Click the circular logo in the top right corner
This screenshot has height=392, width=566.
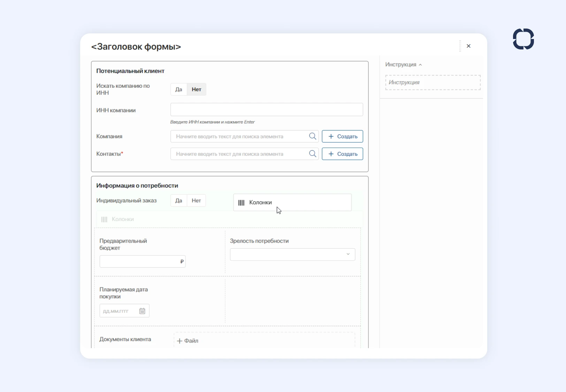pyautogui.click(x=523, y=39)
